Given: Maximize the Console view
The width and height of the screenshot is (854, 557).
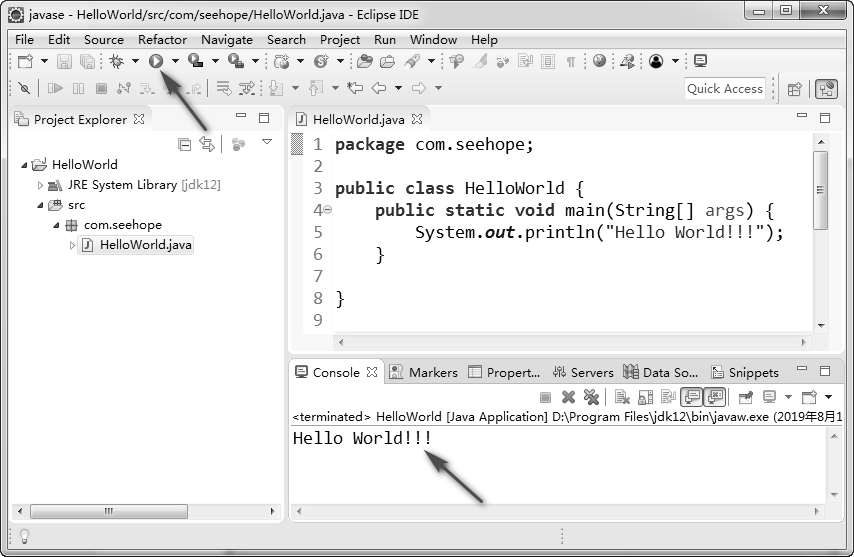Looking at the screenshot, I should (825, 371).
